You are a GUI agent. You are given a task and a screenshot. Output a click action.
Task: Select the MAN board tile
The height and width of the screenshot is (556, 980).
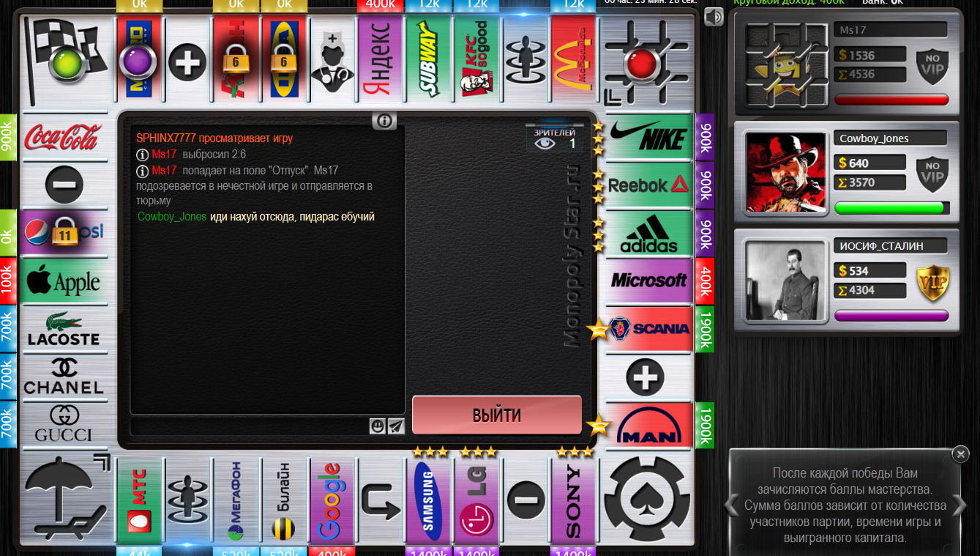[649, 426]
